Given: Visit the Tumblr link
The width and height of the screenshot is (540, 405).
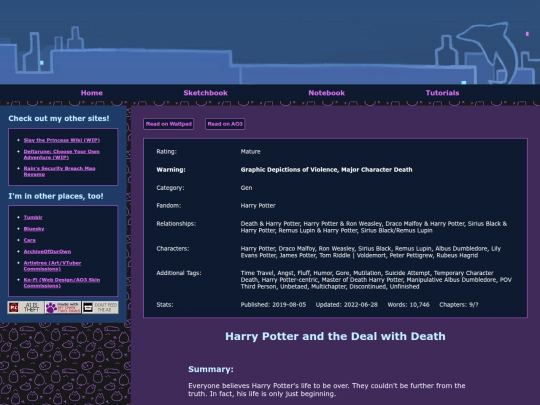Looking at the screenshot, I should click(x=33, y=217).
